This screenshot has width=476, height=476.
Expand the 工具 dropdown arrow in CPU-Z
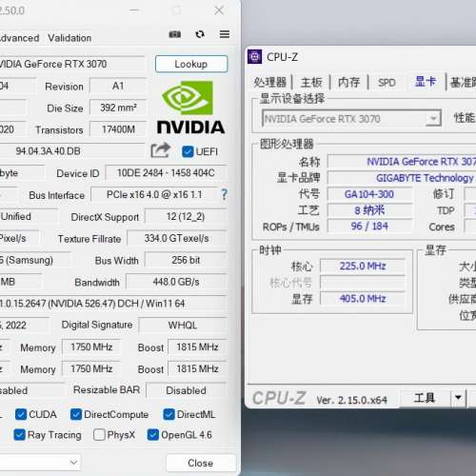[458, 397]
